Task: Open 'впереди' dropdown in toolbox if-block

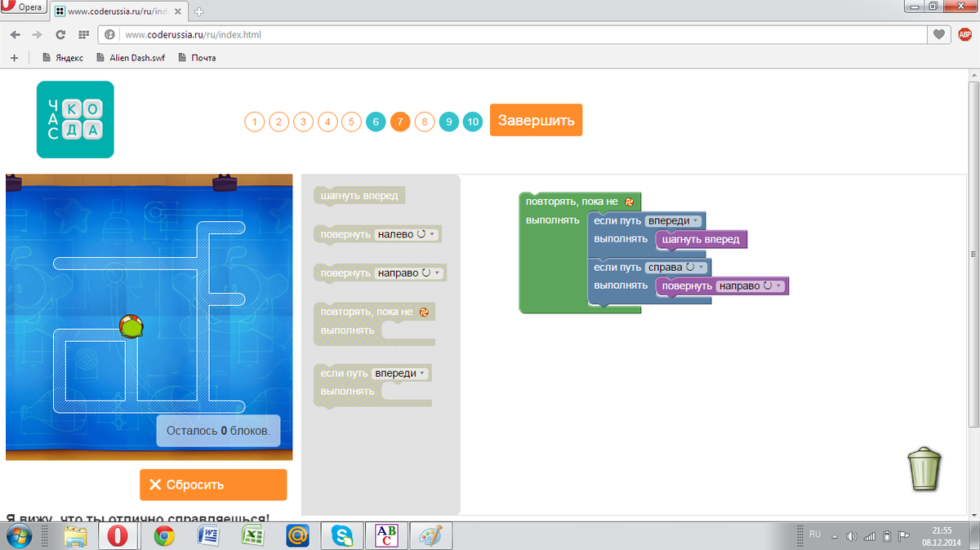Action: tap(399, 373)
